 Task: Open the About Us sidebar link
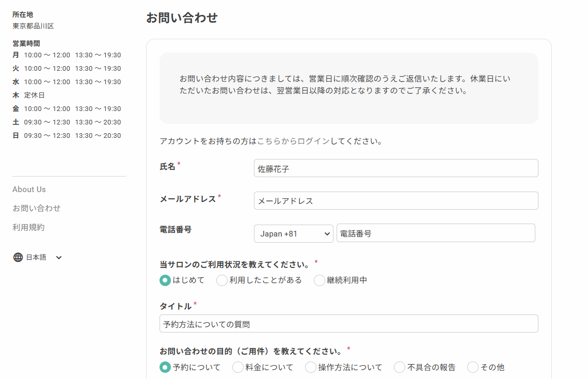pos(29,189)
